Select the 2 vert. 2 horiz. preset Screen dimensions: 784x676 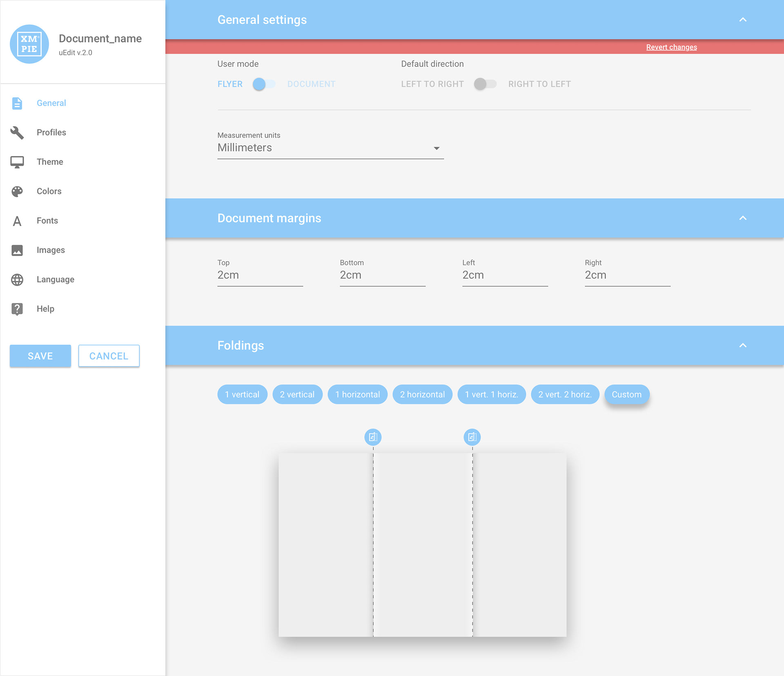(x=565, y=394)
